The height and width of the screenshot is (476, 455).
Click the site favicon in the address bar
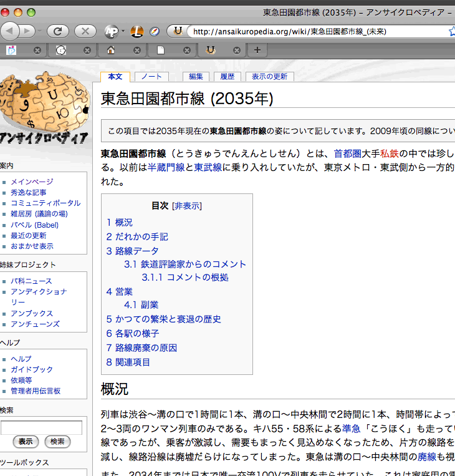pos(178,31)
